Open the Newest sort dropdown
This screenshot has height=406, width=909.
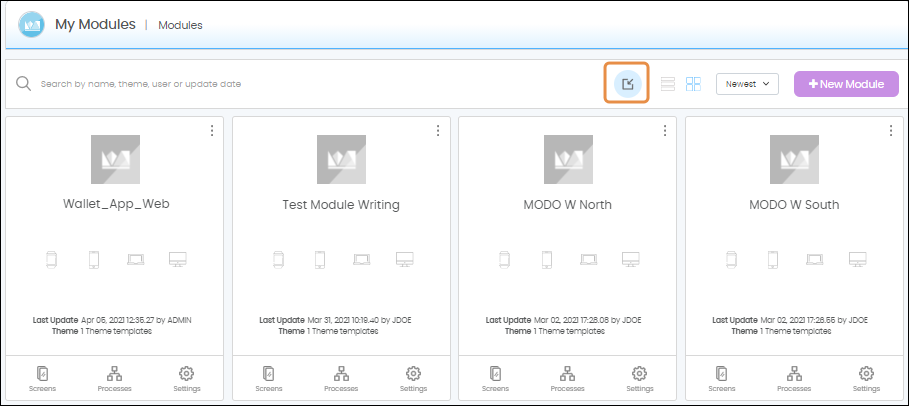point(747,84)
